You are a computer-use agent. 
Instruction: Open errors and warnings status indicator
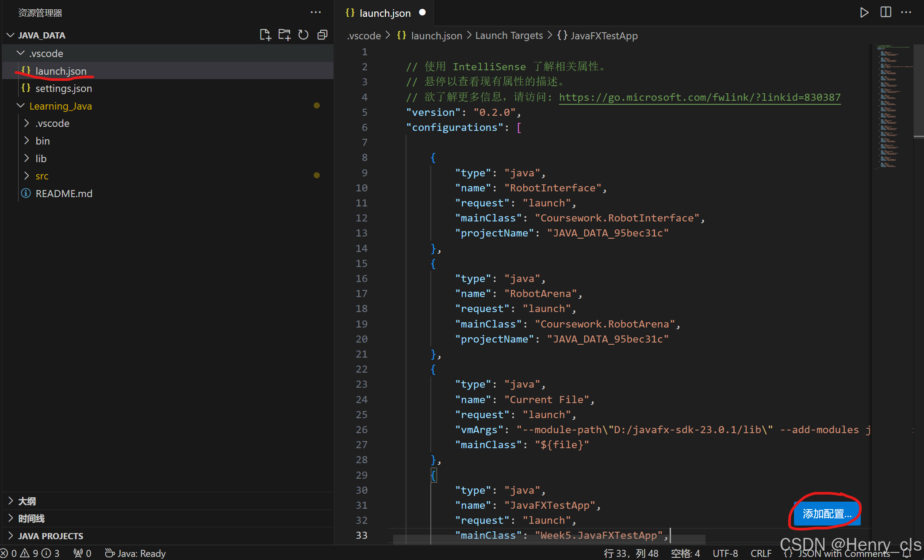pyautogui.click(x=30, y=553)
